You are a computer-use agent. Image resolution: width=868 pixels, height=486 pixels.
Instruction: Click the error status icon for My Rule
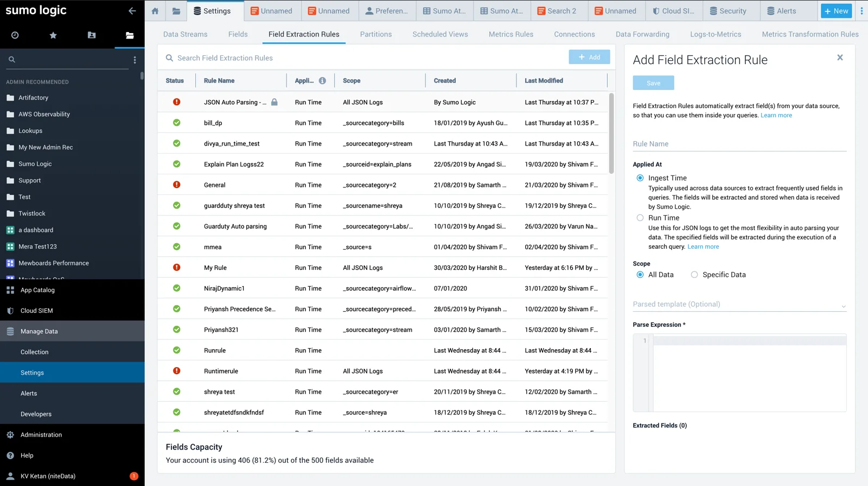[176, 267]
